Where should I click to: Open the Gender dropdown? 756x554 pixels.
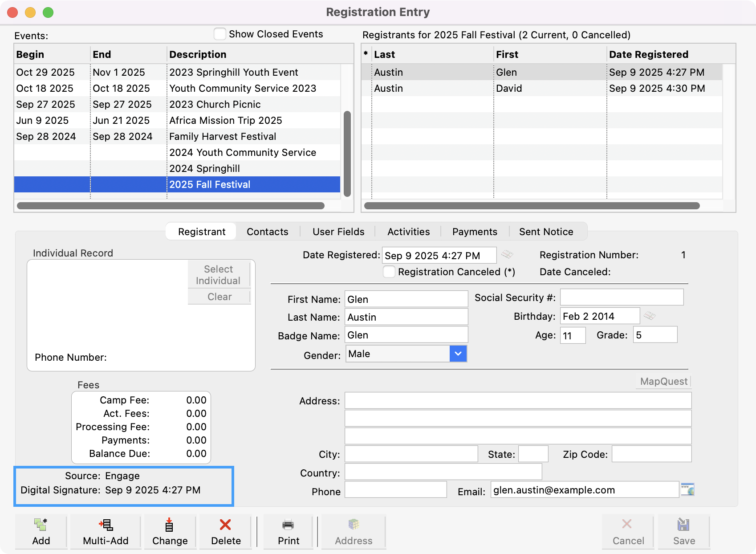pos(458,354)
